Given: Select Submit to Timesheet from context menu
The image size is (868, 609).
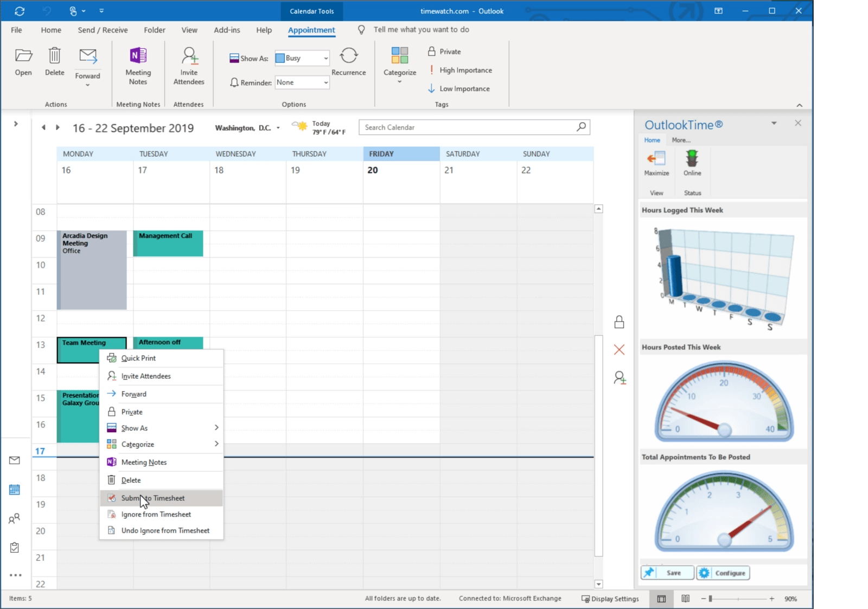Looking at the screenshot, I should (x=153, y=498).
